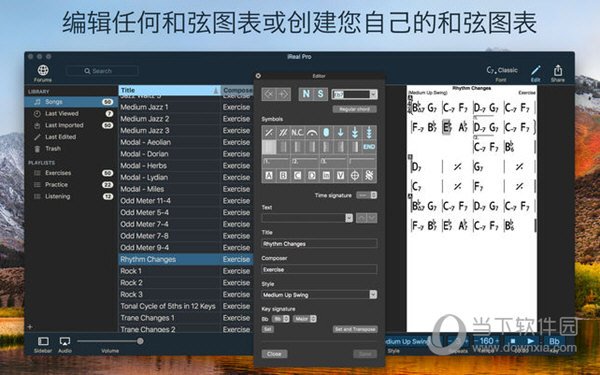The height and width of the screenshot is (375, 600).
Task: Insert the segno symbol
Action: coord(369,175)
